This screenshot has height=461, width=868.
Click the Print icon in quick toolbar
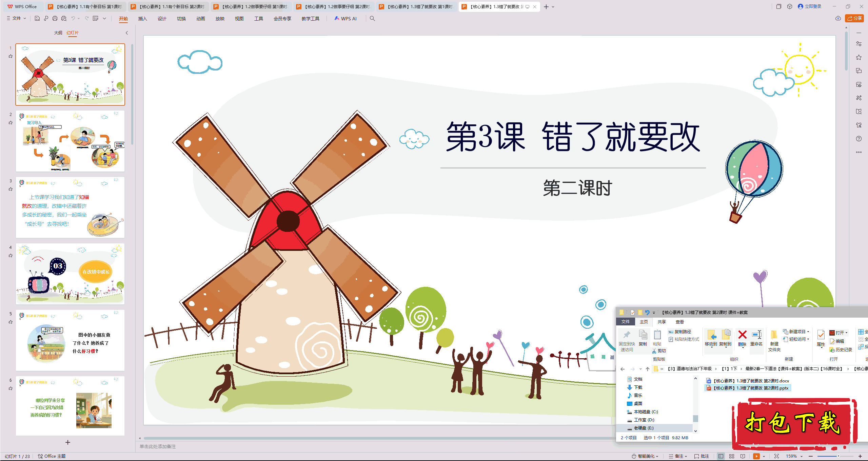coord(55,19)
